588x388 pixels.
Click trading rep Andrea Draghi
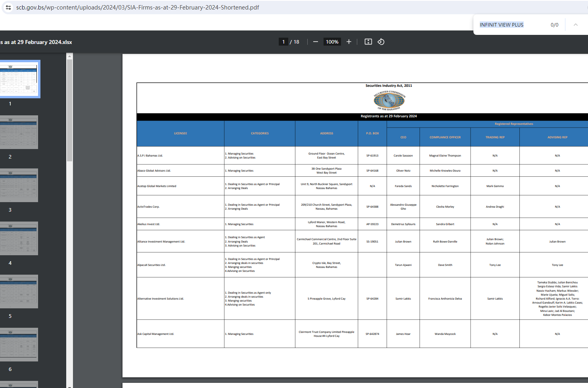[x=495, y=207]
